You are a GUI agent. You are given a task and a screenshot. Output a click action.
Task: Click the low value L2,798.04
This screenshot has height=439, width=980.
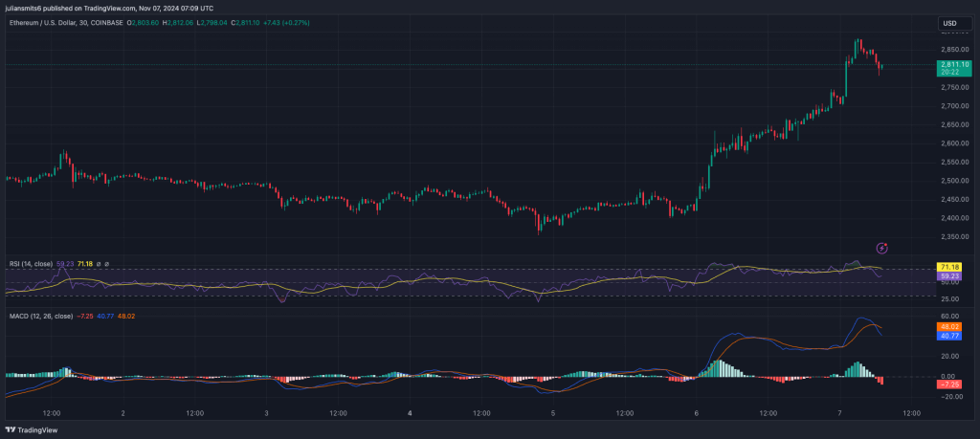212,23
